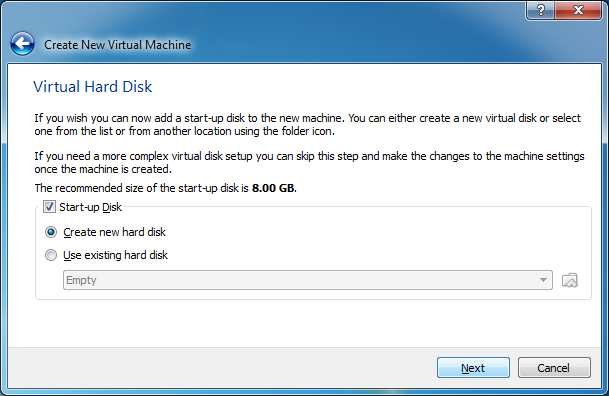Click the paragraph about complex virtual disk setup
609x396 pixels.
(x=309, y=162)
